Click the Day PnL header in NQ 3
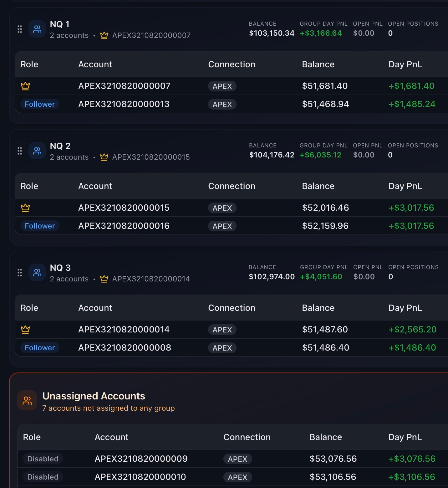448x488 pixels. [405, 308]
